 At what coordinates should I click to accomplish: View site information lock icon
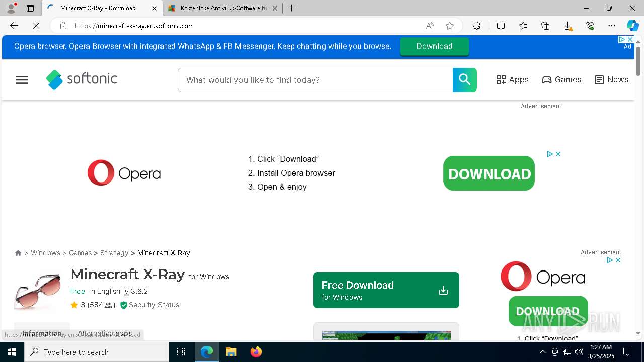point(63,26)
